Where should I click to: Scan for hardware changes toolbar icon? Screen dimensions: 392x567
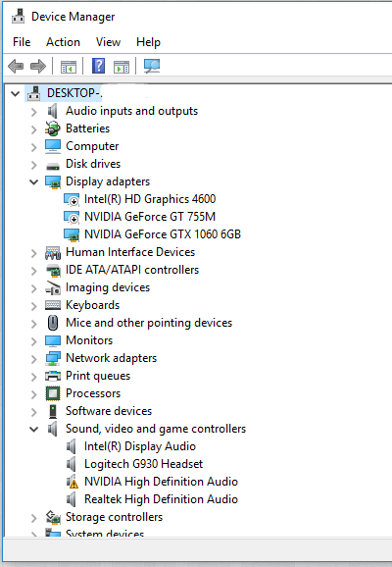[x=152, y=66]
